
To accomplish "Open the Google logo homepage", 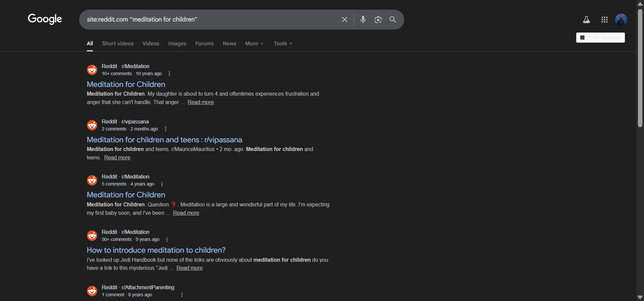I will pyautogui.click(x=45, y=19).
